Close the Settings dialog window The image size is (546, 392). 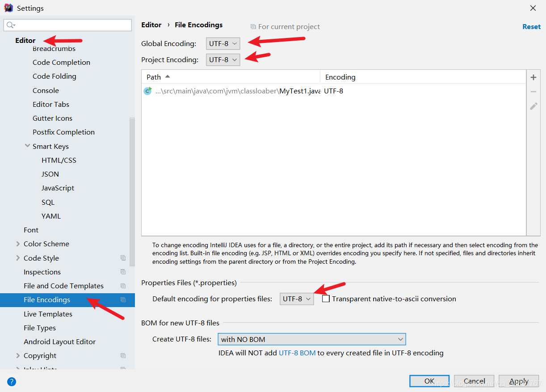(x=533, y=8)
